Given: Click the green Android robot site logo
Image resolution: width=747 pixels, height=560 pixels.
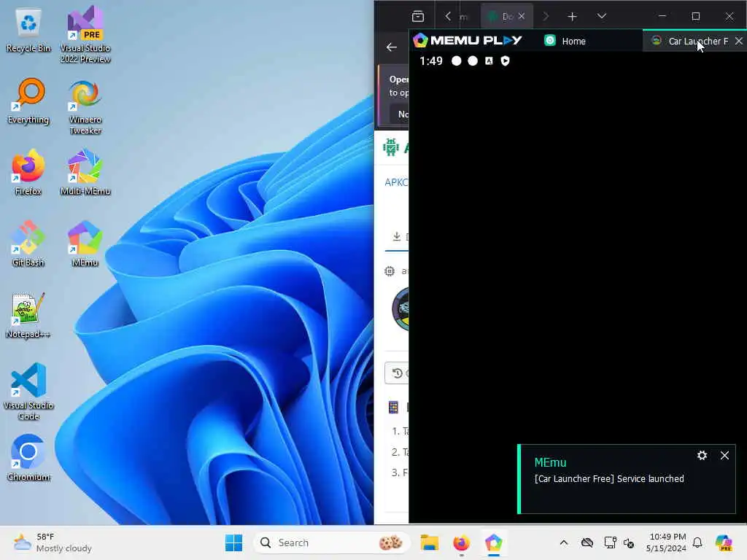Looking at the screenshot, I should coord(391,147).
